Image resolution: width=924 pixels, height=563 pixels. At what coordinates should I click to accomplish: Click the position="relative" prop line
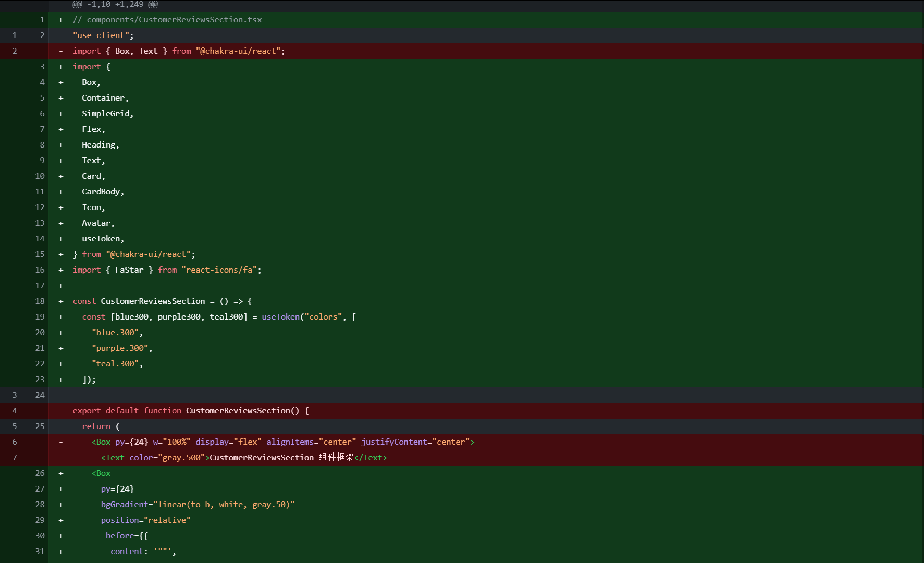click(x=146, y=520)
